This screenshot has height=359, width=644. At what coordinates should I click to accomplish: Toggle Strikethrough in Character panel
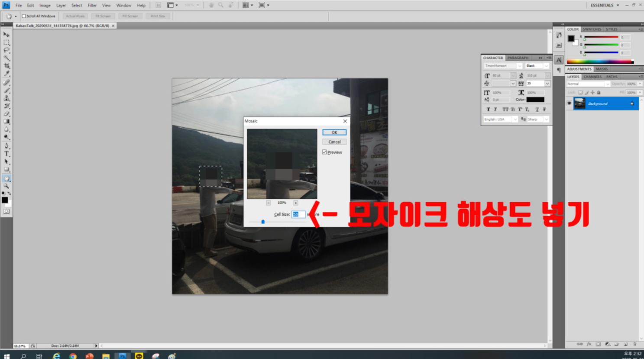click(x=544, y=110)
